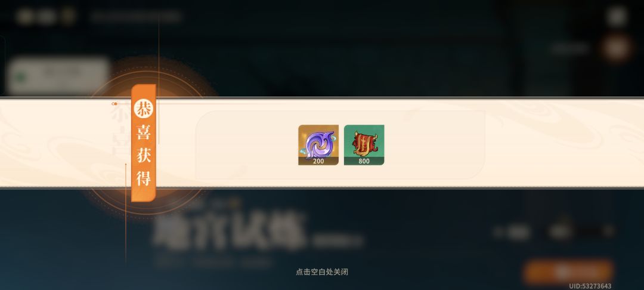Click the blurred label left of round orange icon

569,48
